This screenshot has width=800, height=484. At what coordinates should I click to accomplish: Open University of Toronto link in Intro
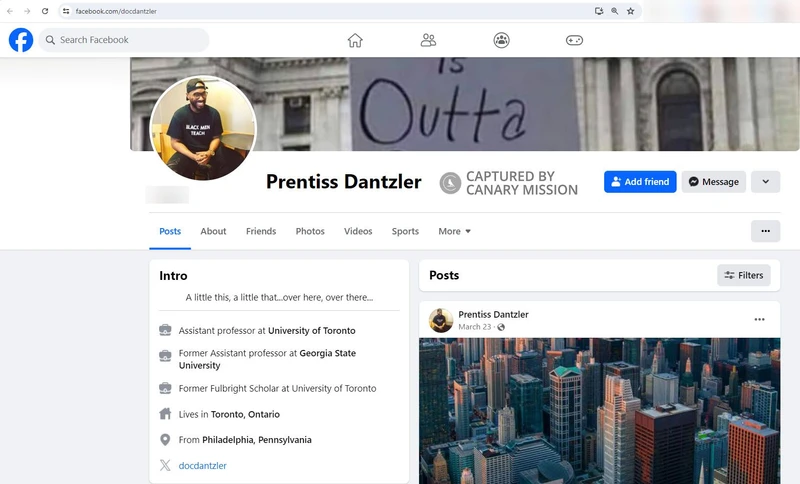coord(312,330)
